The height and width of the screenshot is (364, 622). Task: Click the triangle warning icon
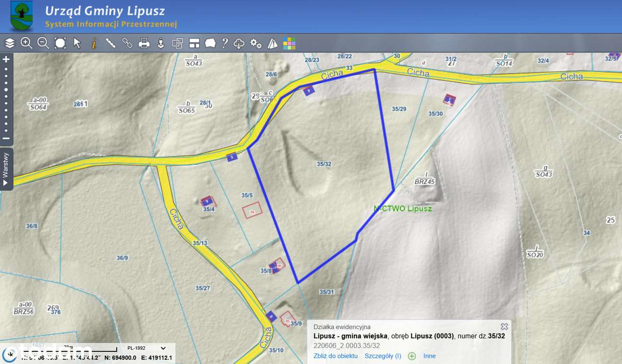273,43
